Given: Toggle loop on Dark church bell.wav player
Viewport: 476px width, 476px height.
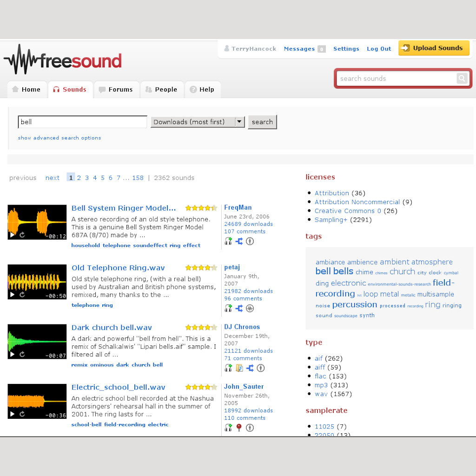Looking at the screenshot, I should click(22, 355).
